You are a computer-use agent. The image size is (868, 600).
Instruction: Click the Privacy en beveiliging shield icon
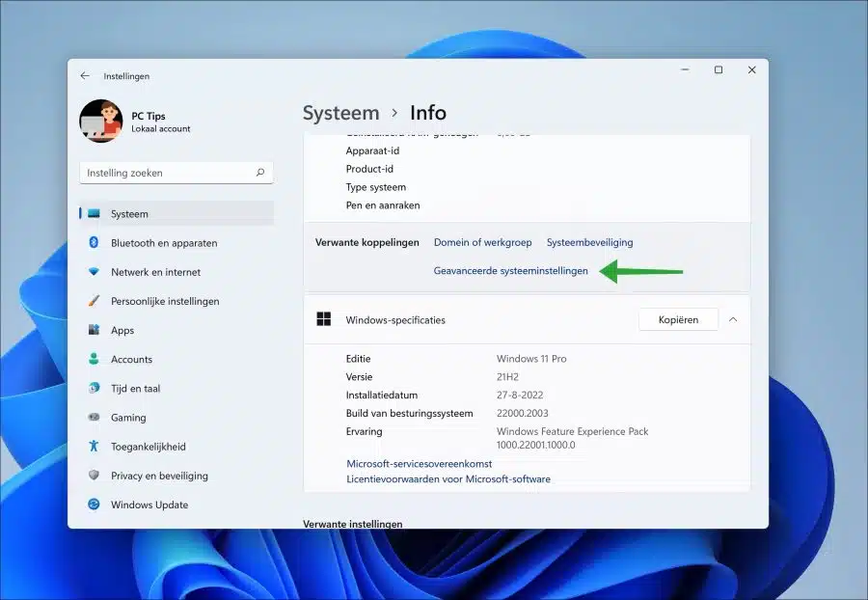pos(94,476)
